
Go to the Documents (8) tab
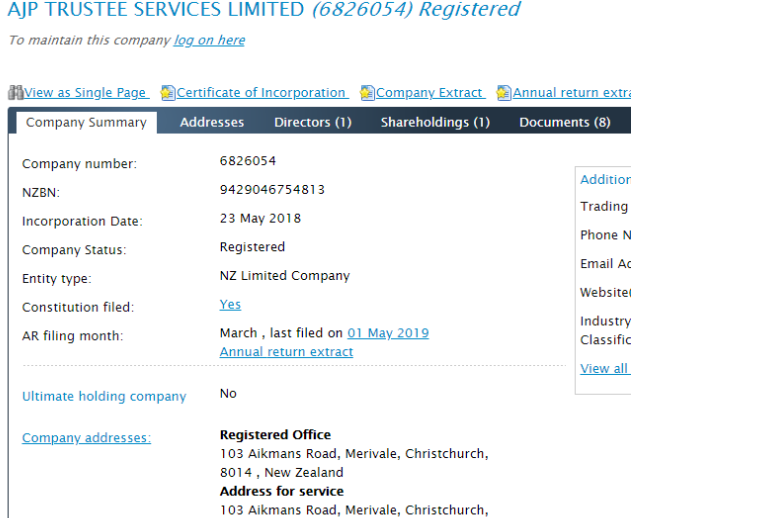564,122
